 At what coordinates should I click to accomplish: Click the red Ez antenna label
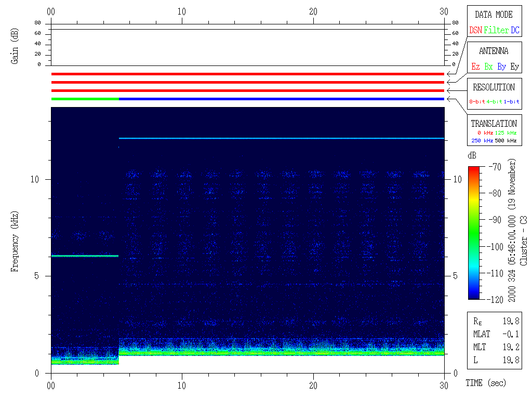[x=475, y=67]
